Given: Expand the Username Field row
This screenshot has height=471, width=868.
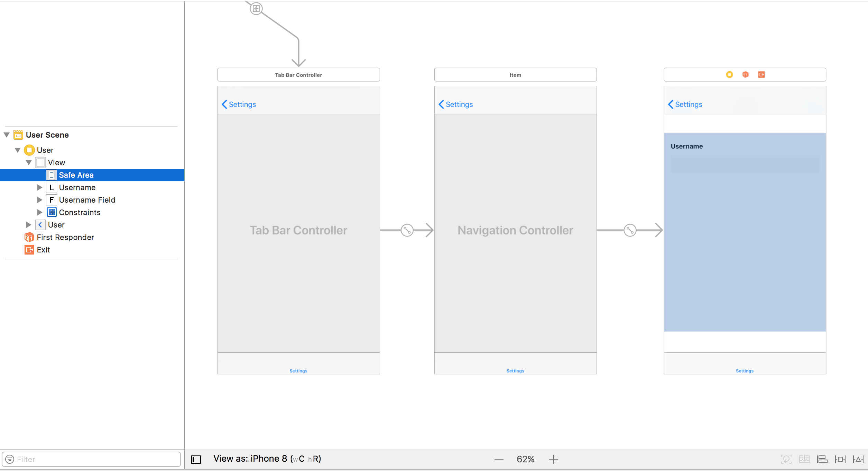Looking at the screenshot, I should tap(40, 200).
